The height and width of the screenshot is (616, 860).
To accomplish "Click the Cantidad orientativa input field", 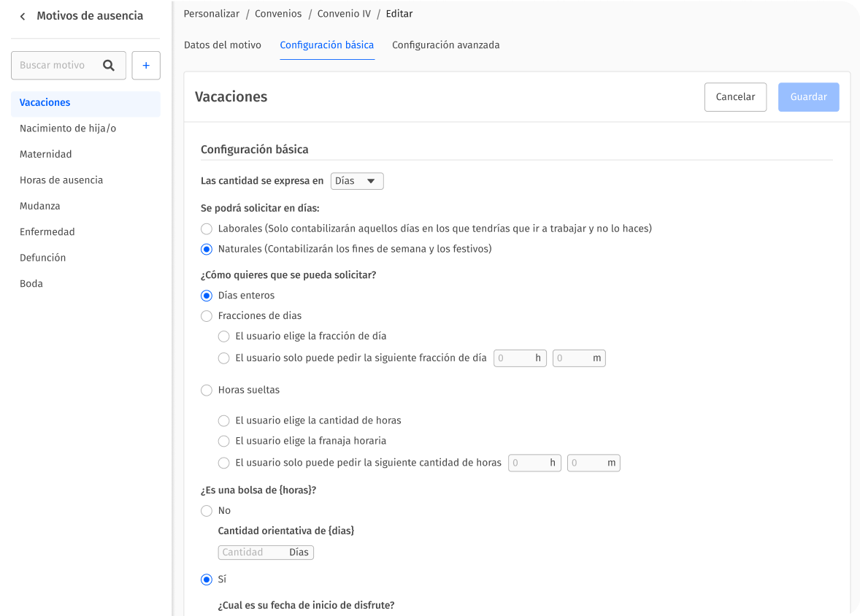I will [252, 553].
